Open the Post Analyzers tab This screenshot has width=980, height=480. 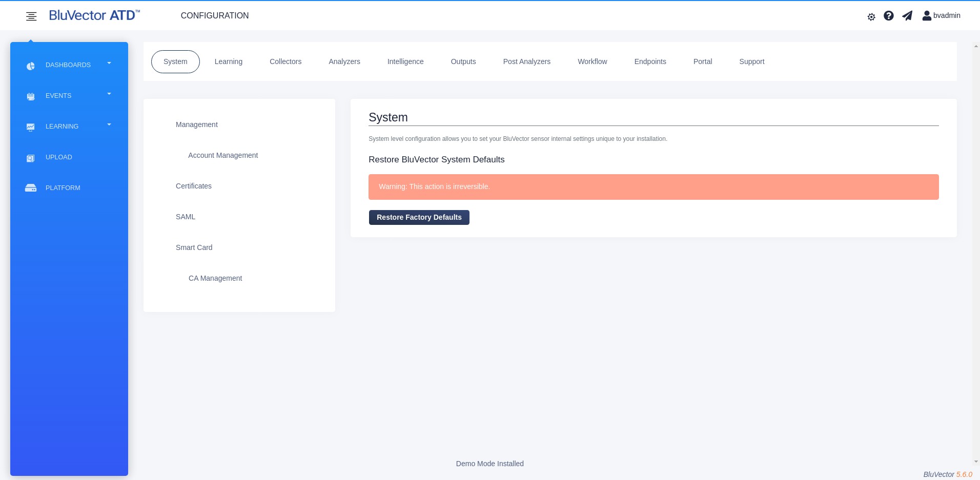pos(527,61)
